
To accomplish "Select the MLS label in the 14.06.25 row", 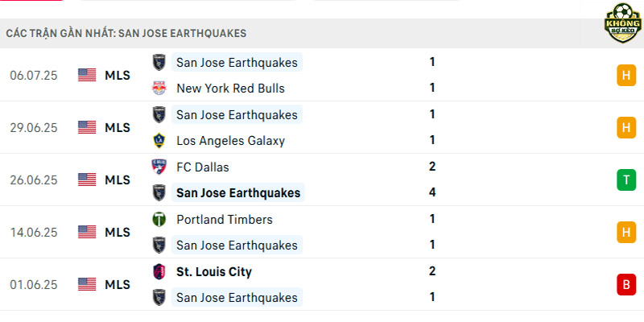I will [118, 233].
